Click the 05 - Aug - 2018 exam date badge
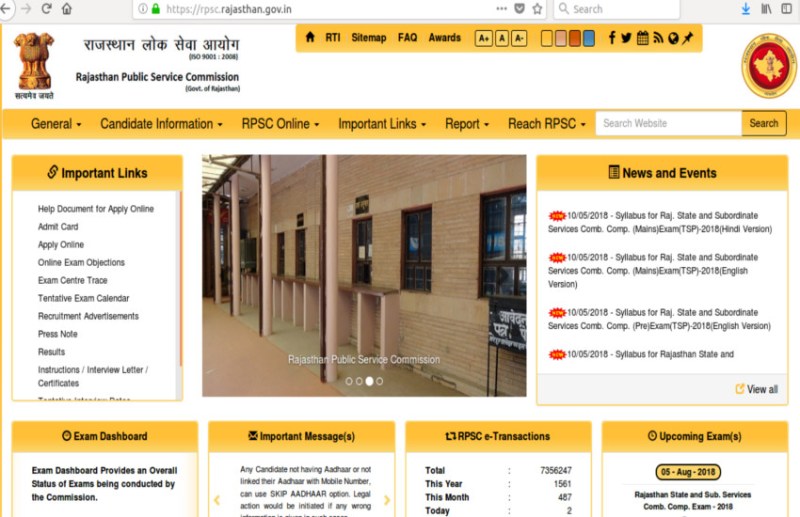This screenshot has width=800, height=517. (x=688, y=472)
